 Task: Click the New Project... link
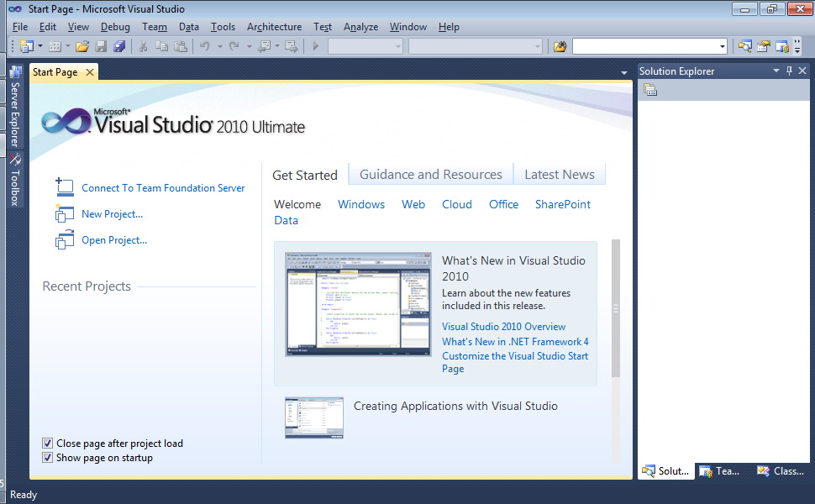pos(113,214)
